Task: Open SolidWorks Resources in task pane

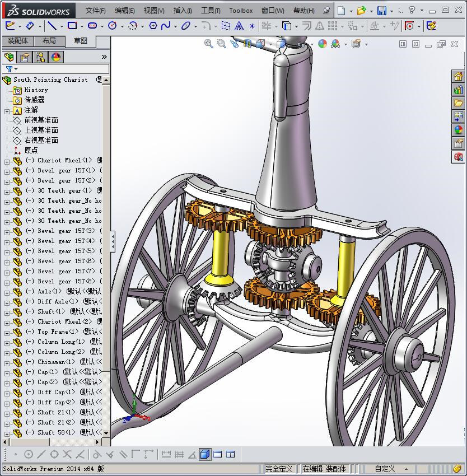Action: (x=458, y=76)
